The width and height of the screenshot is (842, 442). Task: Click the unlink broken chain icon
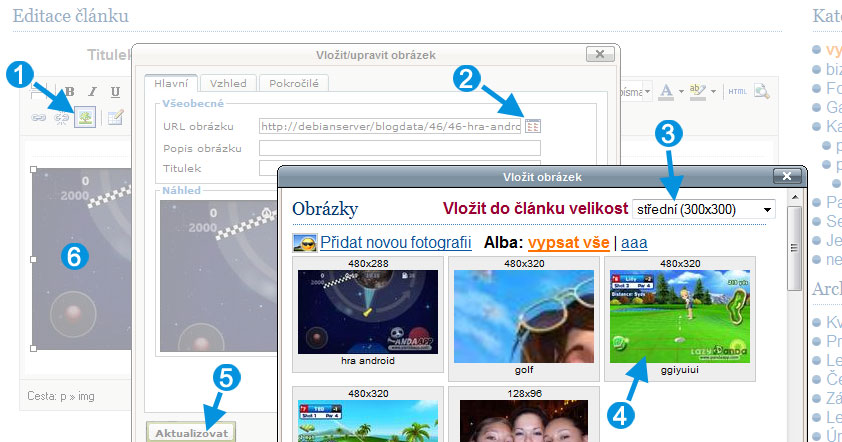click(62, 118)
